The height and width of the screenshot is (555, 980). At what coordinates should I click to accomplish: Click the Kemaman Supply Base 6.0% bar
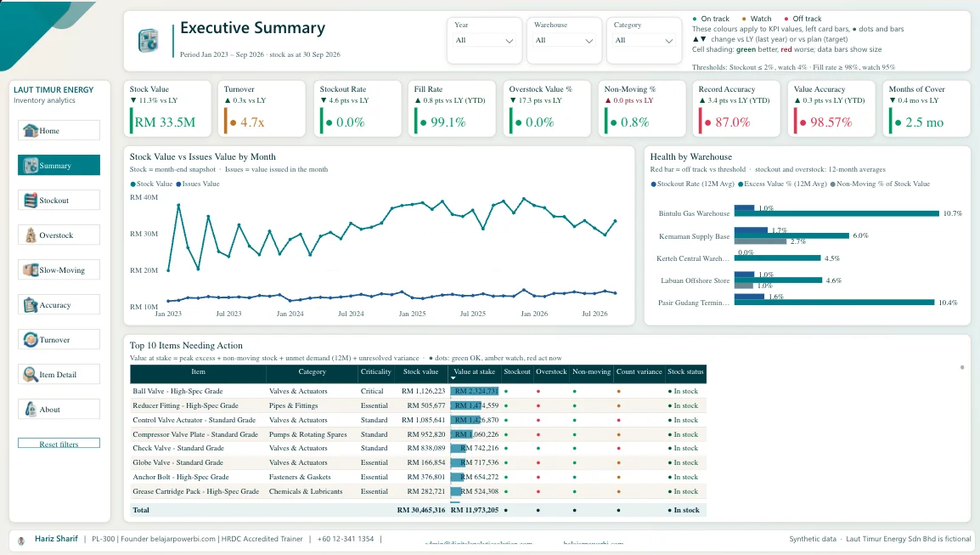pyautogui.click(x=791, y=236)
